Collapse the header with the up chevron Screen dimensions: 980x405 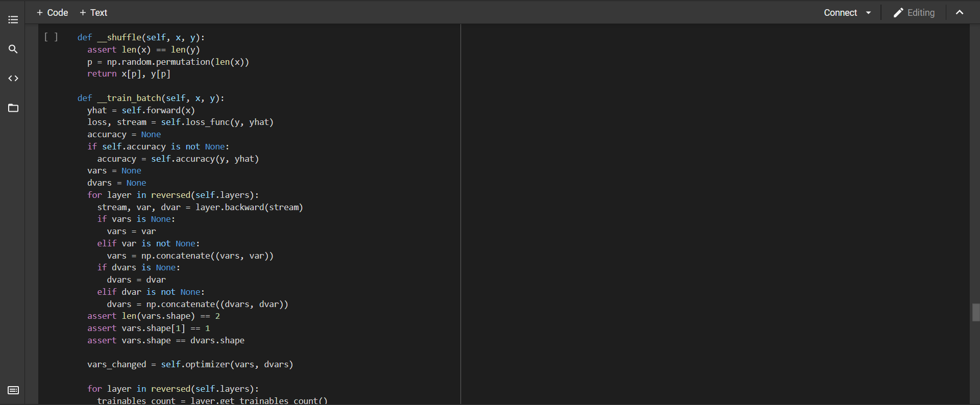click(960, 13)
